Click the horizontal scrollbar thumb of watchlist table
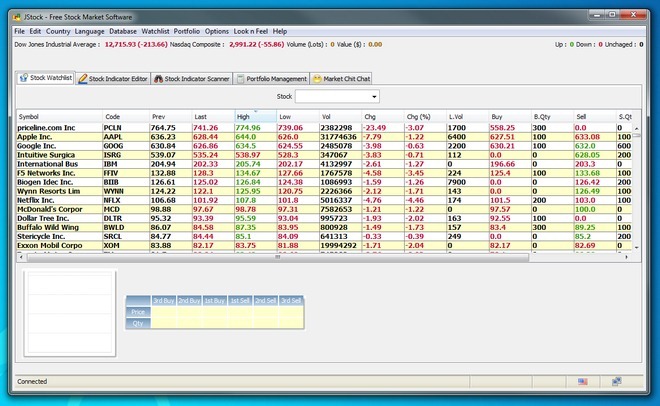The image size is (660, 406). [x=277, y=257]
